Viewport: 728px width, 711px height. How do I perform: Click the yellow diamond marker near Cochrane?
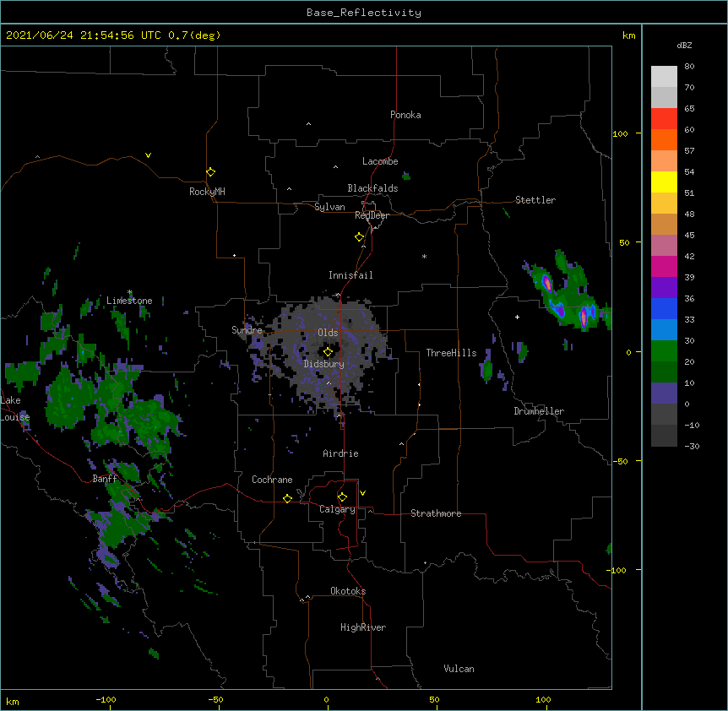287,498
